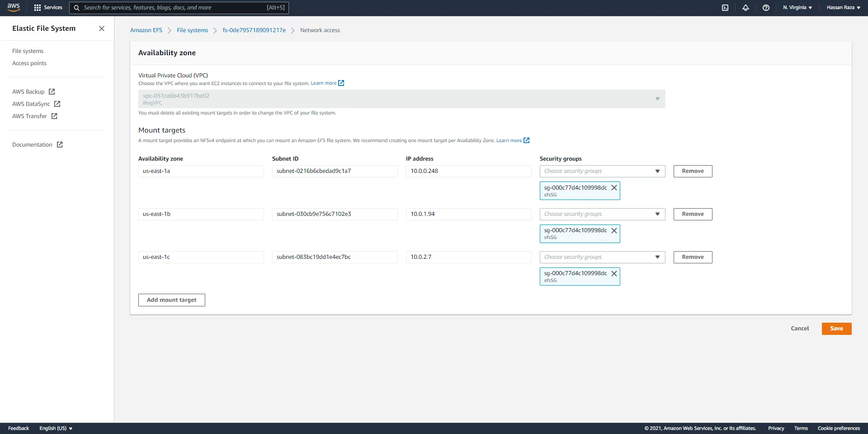Remove the us-east-1a mount target
Viewport: 868px width, 434px height.
click(x=693, y=171)
